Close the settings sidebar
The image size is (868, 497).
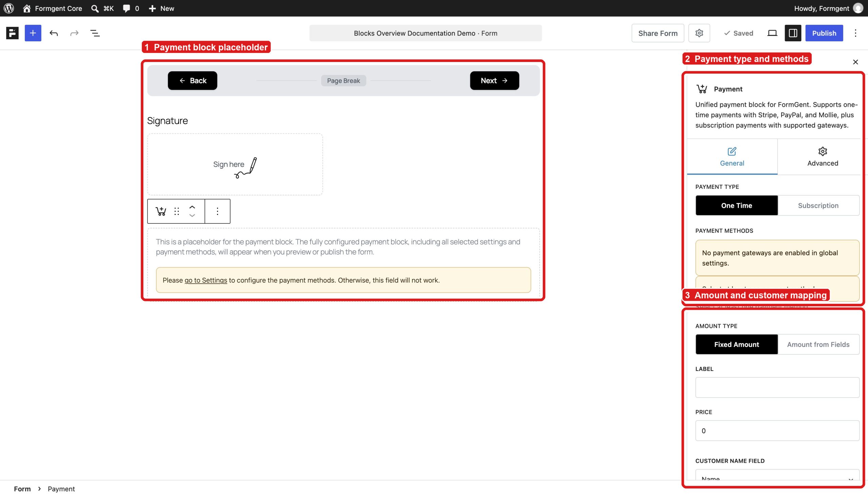click(855, 62)
